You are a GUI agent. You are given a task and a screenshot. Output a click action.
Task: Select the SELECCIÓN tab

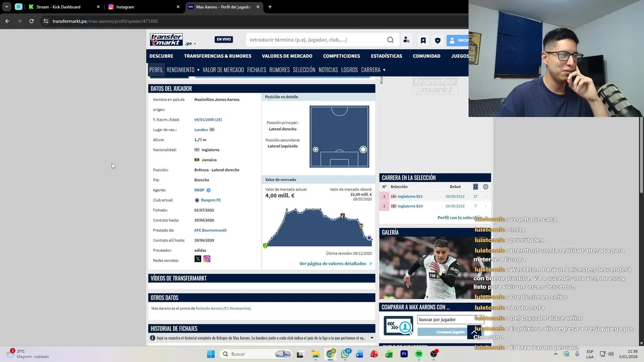[x=304, y=70]
